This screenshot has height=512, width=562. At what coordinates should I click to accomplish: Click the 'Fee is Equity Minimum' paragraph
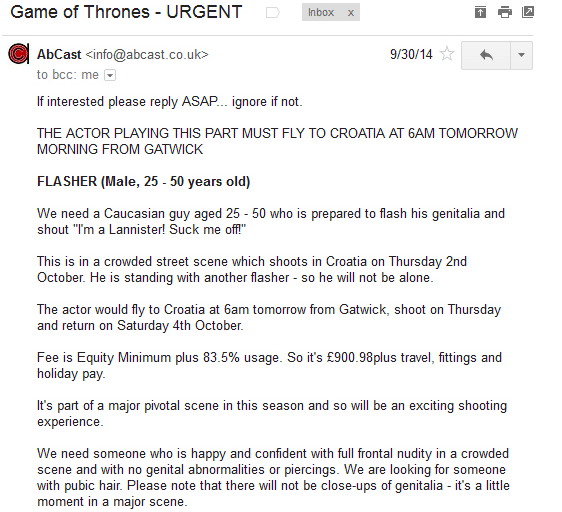click(x=269, y=366)
